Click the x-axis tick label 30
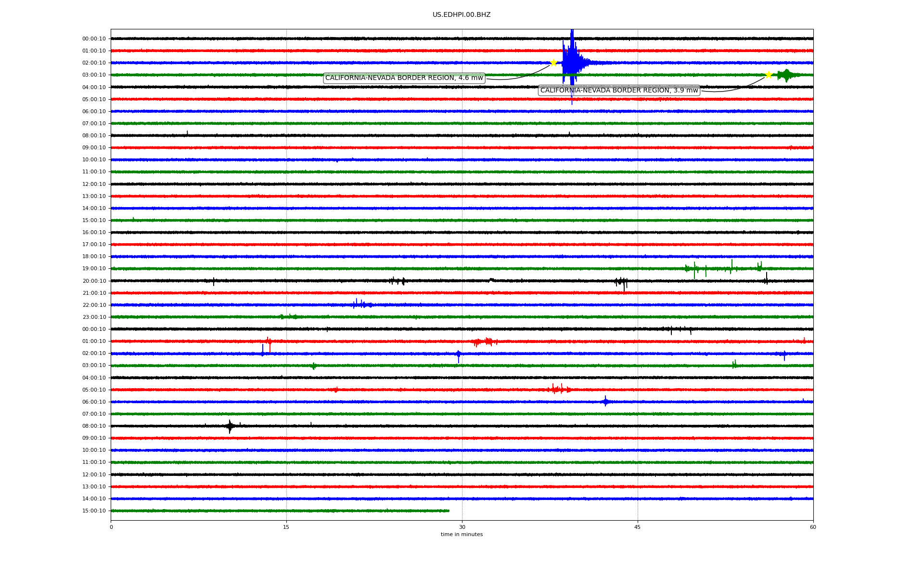The width and height of the screenshot is (924, 578). click(462, 527)
